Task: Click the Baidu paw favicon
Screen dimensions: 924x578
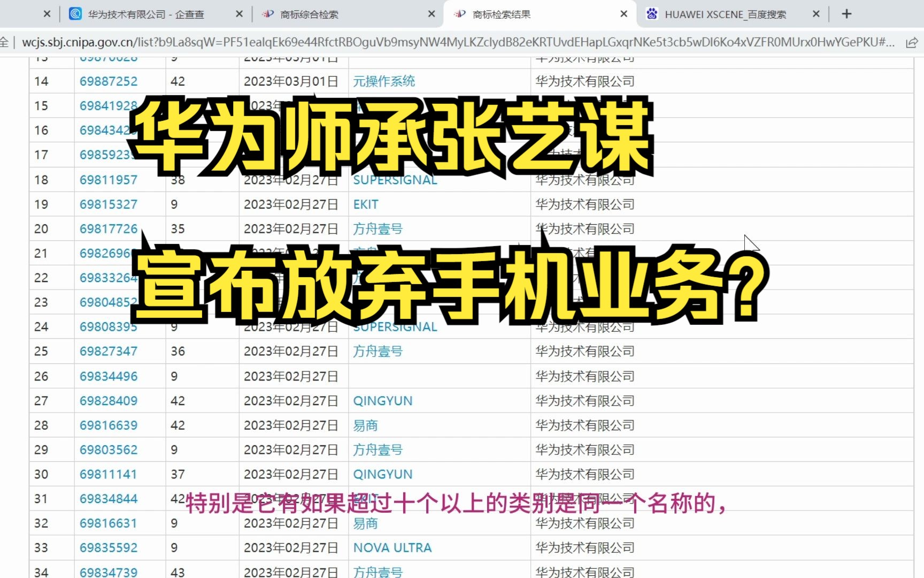Action: [x=652, y=14]
